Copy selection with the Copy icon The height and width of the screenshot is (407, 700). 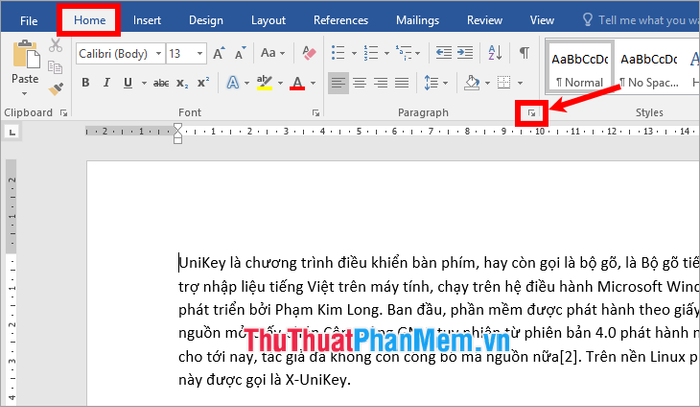click(55, 67)
